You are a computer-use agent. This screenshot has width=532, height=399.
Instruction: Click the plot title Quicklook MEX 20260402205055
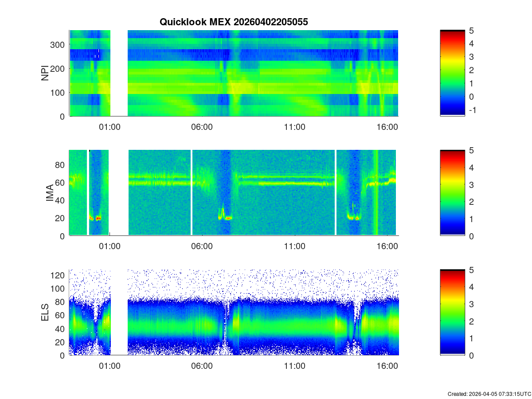pyautogui.click(x=234, y=22)
